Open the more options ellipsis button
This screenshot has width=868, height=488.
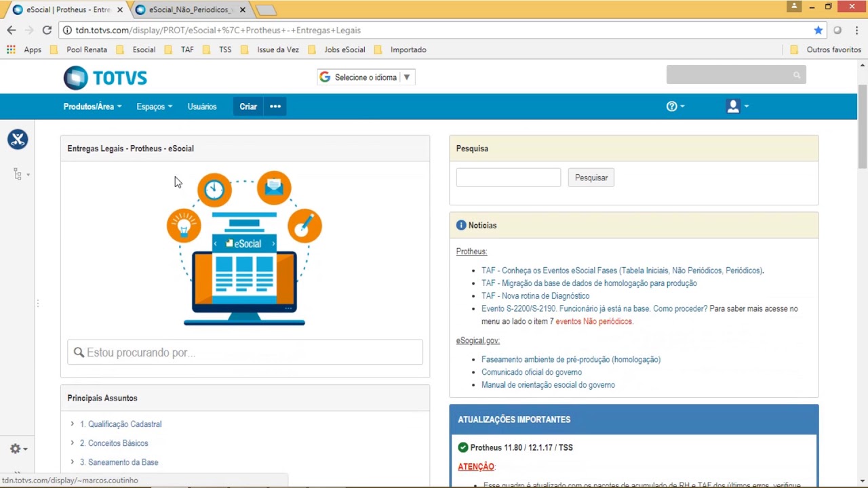click(x=275, y=106)
